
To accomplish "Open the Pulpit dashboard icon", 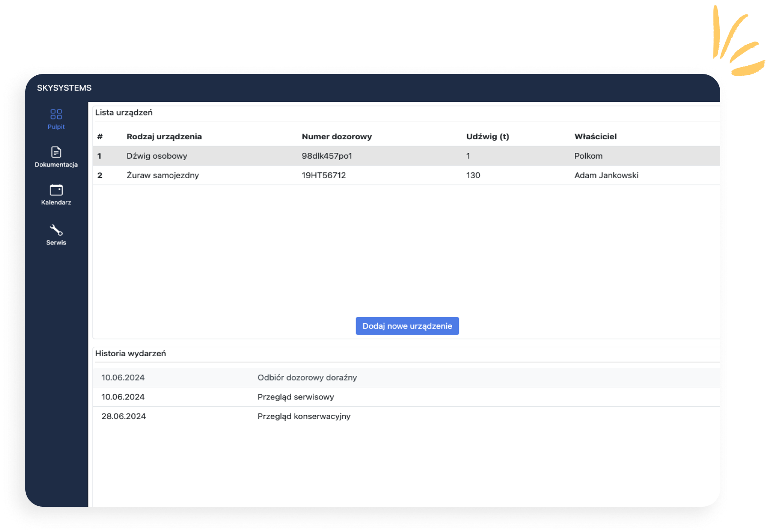I will point(56,114).
